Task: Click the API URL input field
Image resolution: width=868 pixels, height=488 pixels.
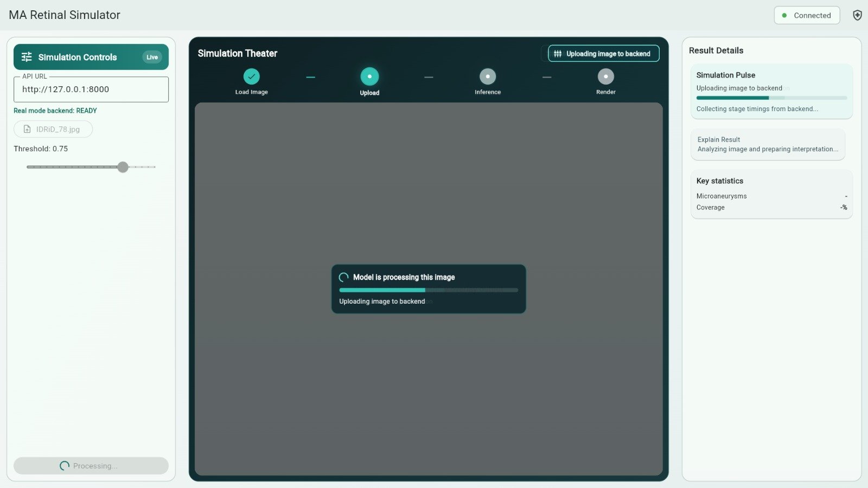Action: (91, 89)
